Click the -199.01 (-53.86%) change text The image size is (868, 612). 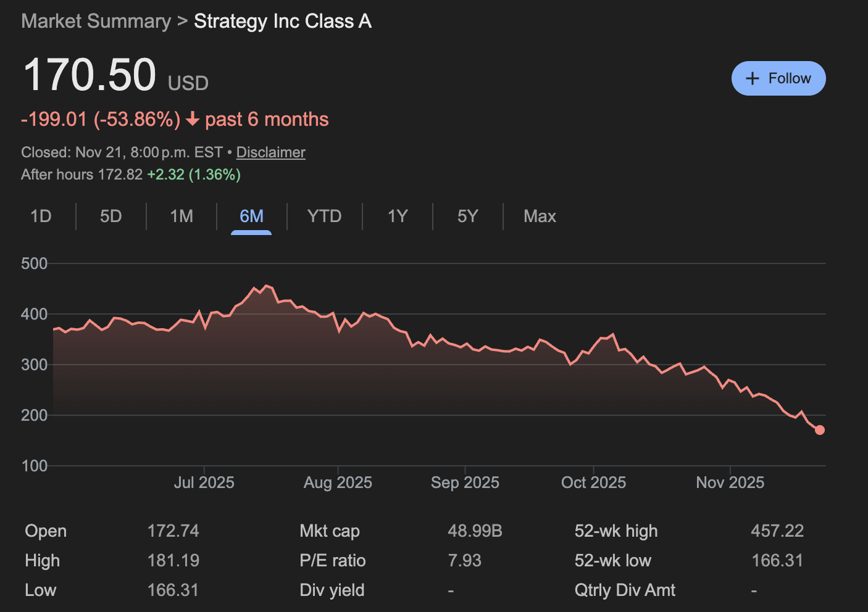click(101, 119)
